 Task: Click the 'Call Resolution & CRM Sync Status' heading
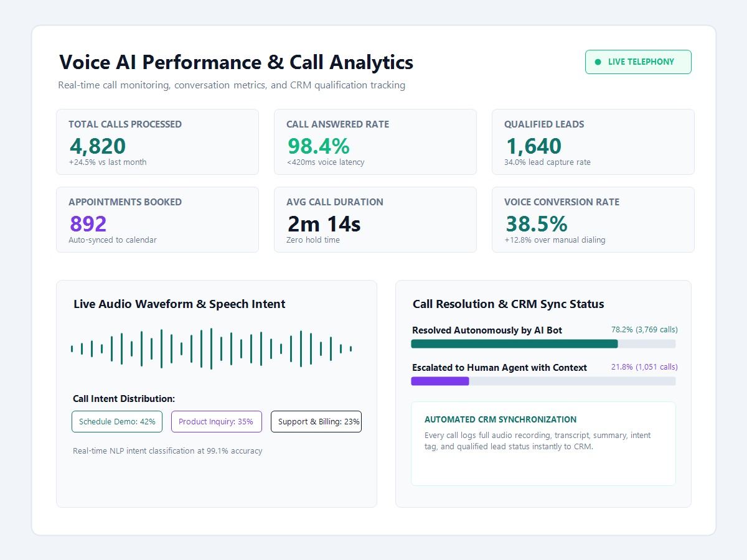(x=509, y=304)
